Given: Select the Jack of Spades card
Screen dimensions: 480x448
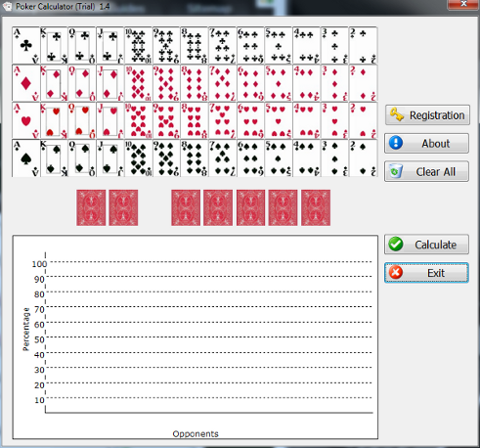Looking at the screenshot, I should tap(110, 158).
